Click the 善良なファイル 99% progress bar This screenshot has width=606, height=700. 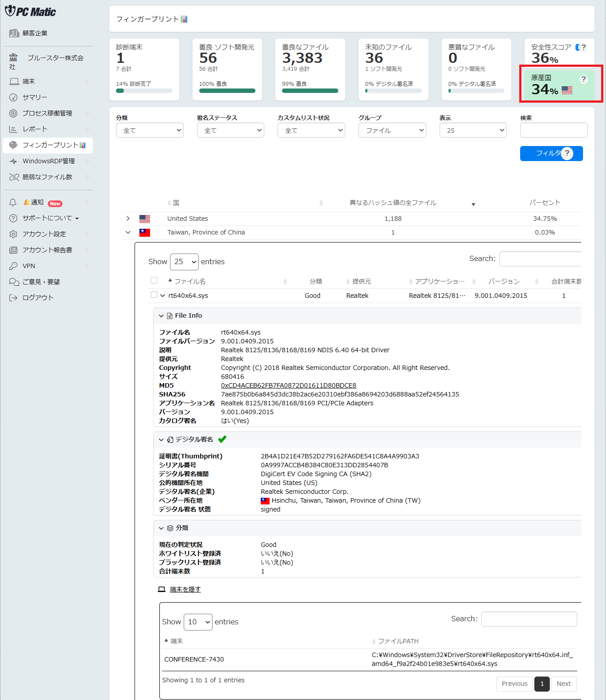(310, 91)
